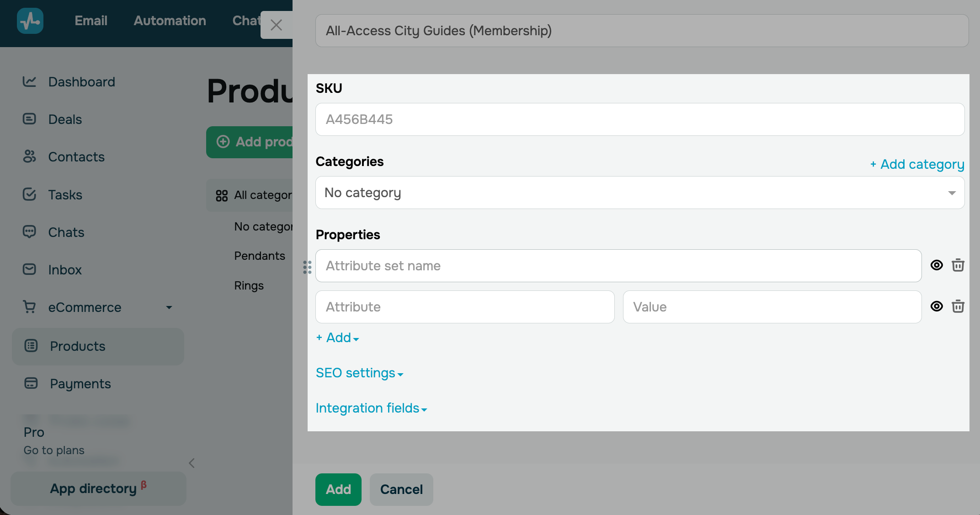The image size is (980, 515).
Task: Click the drag handle beside Attribute set name
Action: click(x=307, y=267)
